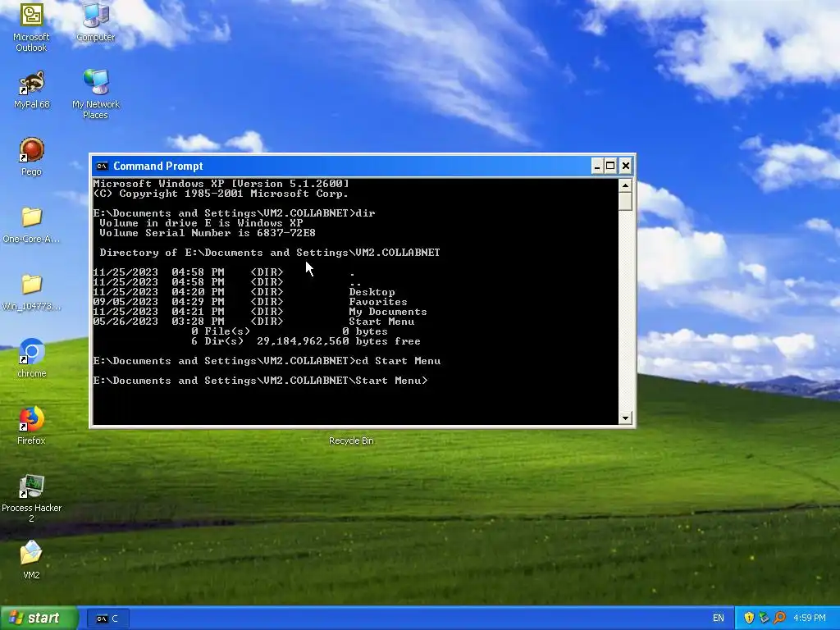
Task: Click the 4:59 PM taskbar clock
Action: [810, 619]
